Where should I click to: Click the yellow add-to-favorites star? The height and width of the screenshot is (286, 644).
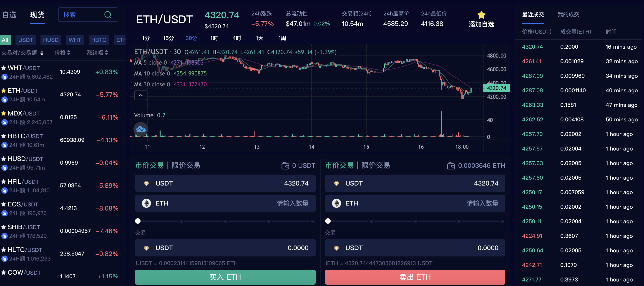481,15
